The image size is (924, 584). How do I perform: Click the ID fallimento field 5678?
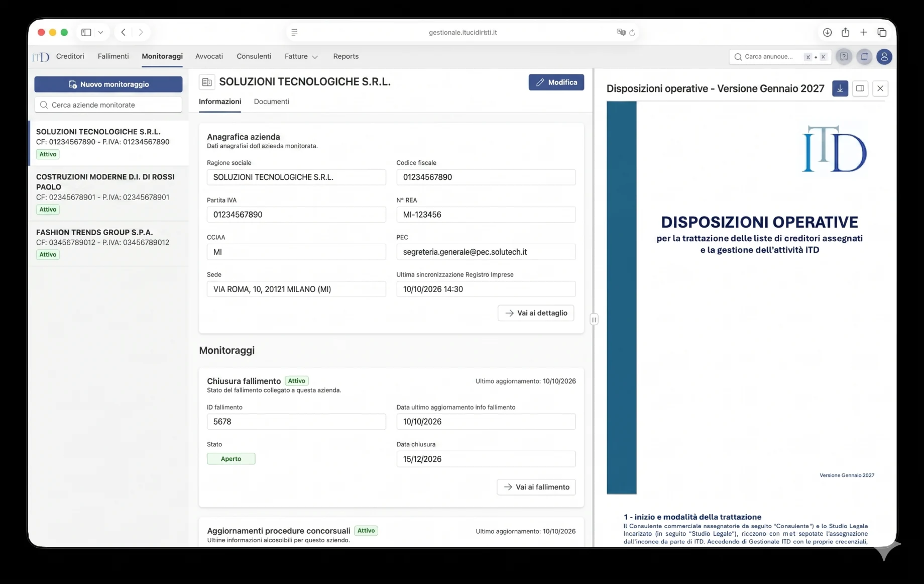(296, 422)
